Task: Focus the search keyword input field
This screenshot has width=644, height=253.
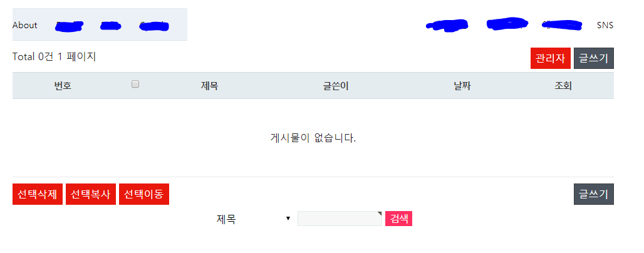Action: pos(338,219)
